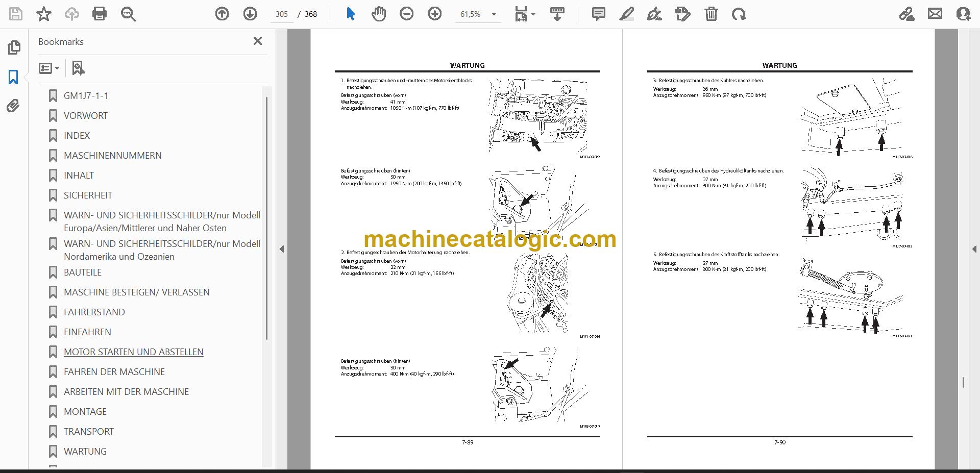Viewport: 980px width, 473px height.
Task: Open the SICHERHEIT bookmark
Action: click(88, 195)
